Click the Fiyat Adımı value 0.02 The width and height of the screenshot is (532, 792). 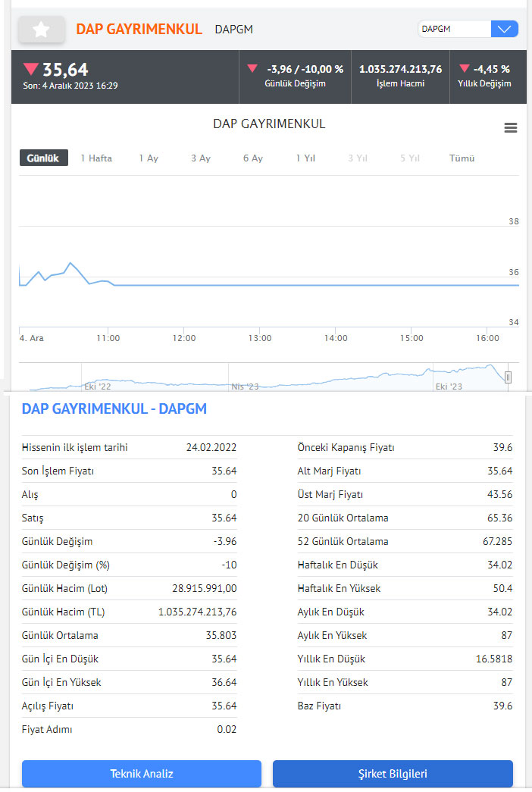tap(227, 729)
